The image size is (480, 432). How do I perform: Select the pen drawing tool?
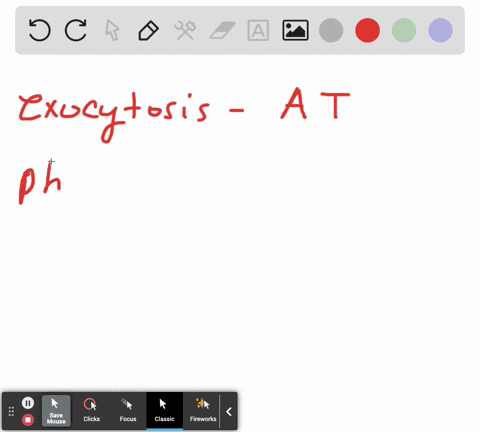point(148,30)
